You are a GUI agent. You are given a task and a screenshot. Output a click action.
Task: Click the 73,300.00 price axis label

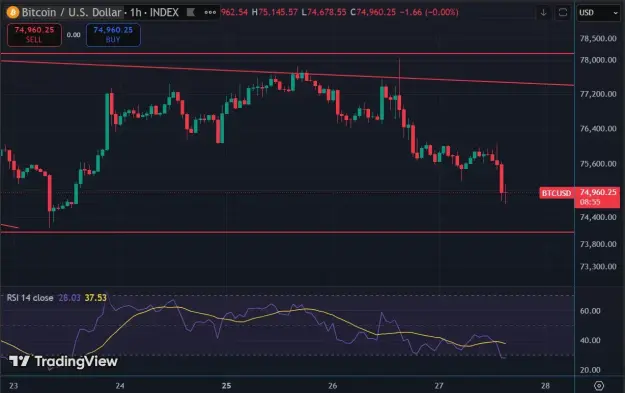(x=598, y=266)
